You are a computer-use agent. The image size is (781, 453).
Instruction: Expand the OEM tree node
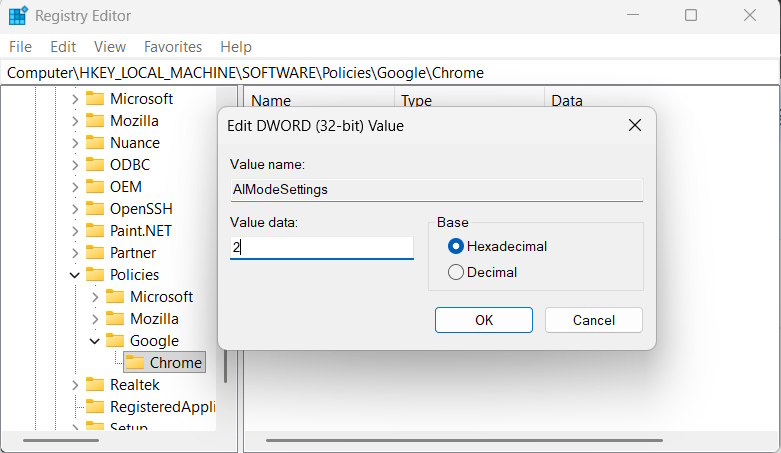75,186
